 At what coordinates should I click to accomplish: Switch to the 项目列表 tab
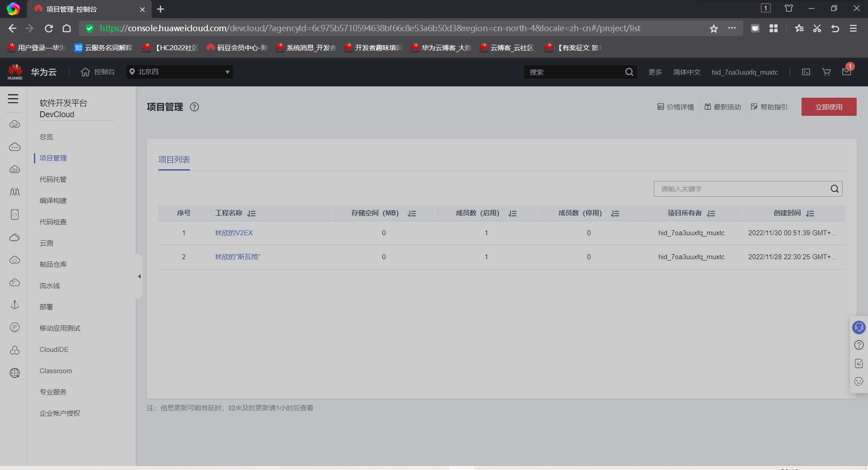[x=174, y=160]
